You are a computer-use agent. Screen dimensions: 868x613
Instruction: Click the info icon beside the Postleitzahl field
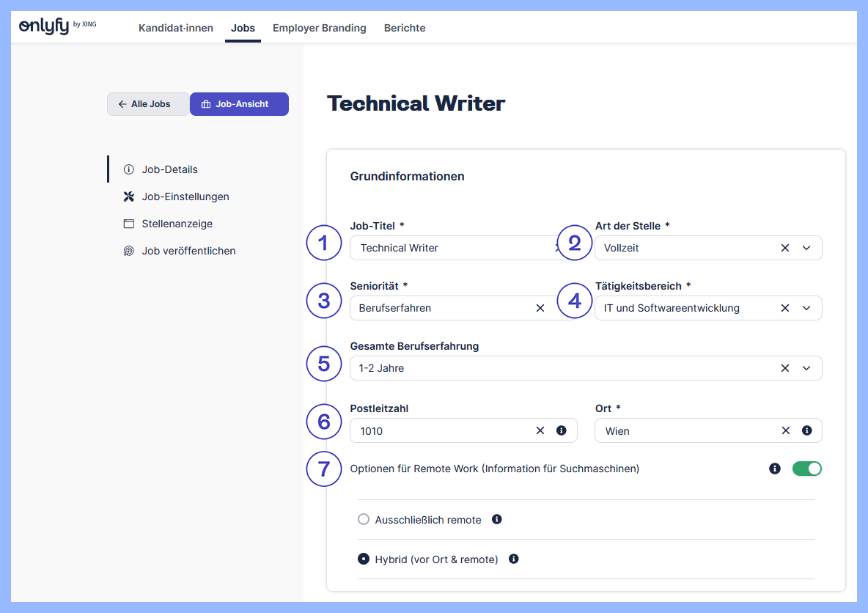click(x=562, y=430)
